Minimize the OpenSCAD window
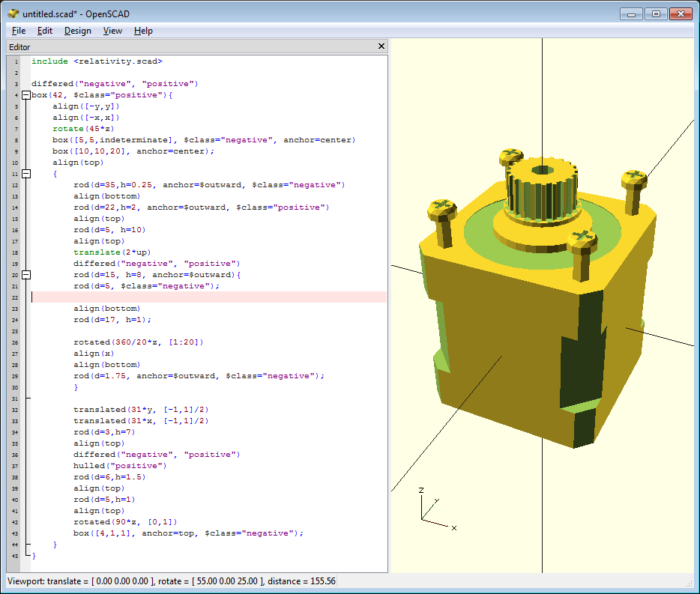 [x=631, y=13]
